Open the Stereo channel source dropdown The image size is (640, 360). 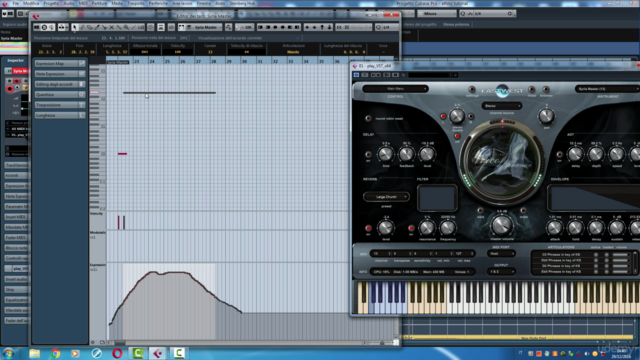tap(502, 106)
